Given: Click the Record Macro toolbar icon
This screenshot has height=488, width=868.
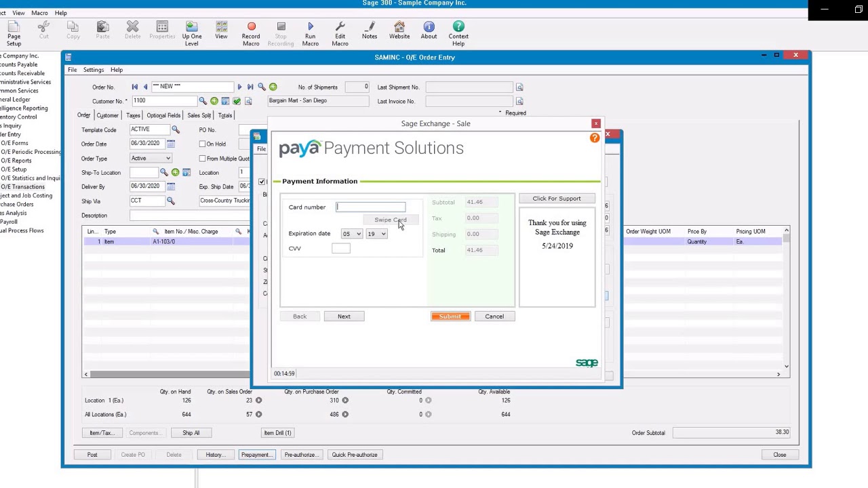Looking at the screenshot, I should (x=251, y=34).
